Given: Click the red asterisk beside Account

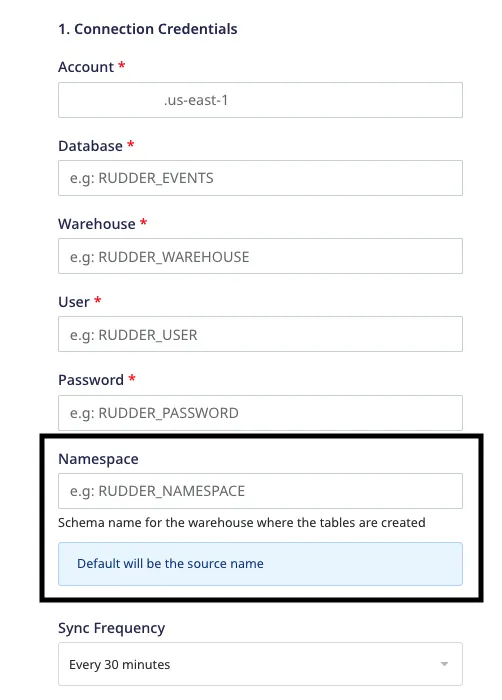Looking at the screenshot, I should click(x=121, y=66).
